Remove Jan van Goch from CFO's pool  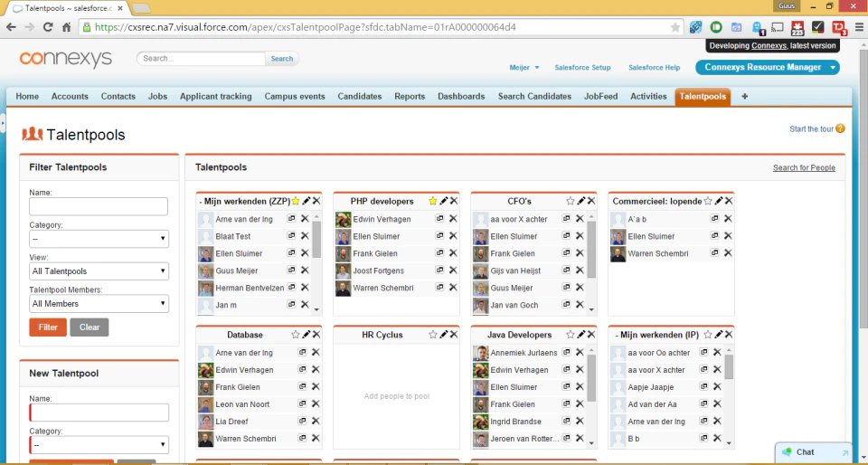[x=580, y=305]
